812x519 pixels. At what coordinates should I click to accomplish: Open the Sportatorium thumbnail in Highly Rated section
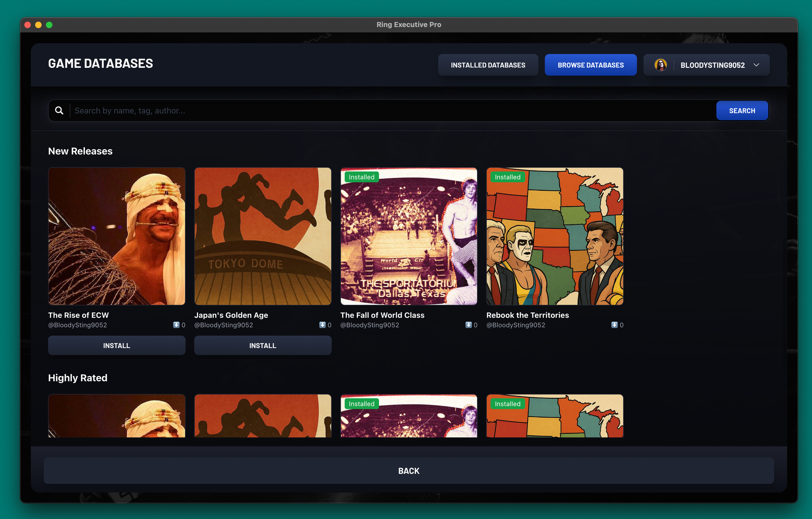pos(409,416)
